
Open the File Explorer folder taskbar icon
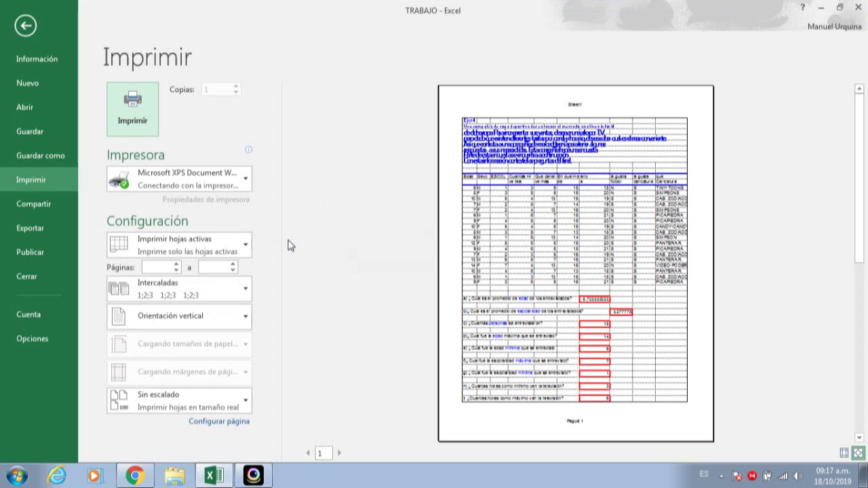(x=174, y=476)
